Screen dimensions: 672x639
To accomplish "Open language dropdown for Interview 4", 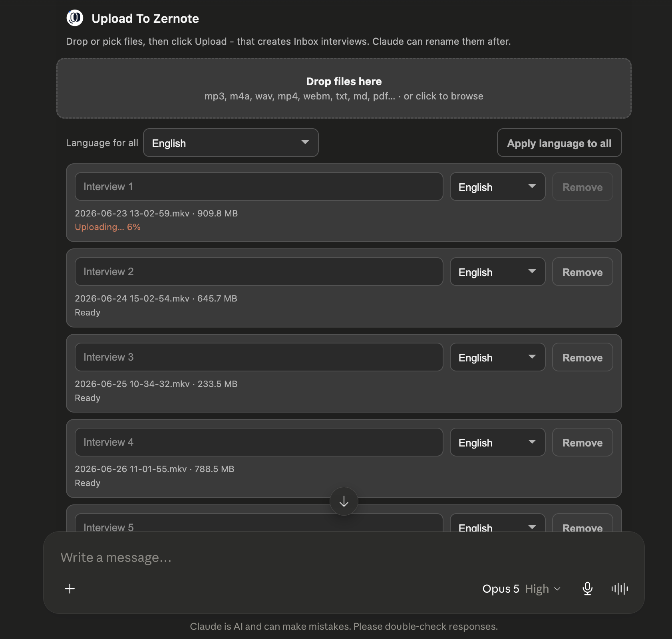I will (497, 442).
